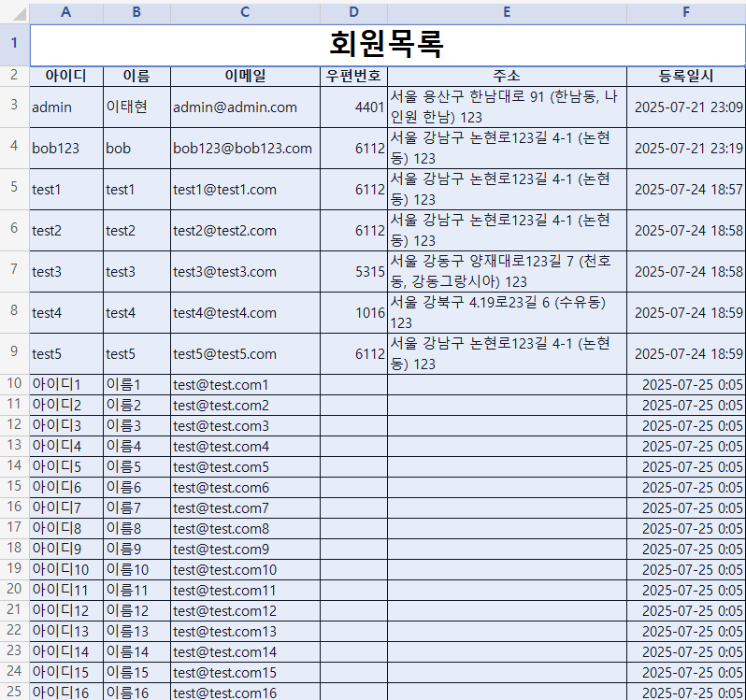The image size is (746, 700).
Task: Select row 3 header
Action: point(14,107)
